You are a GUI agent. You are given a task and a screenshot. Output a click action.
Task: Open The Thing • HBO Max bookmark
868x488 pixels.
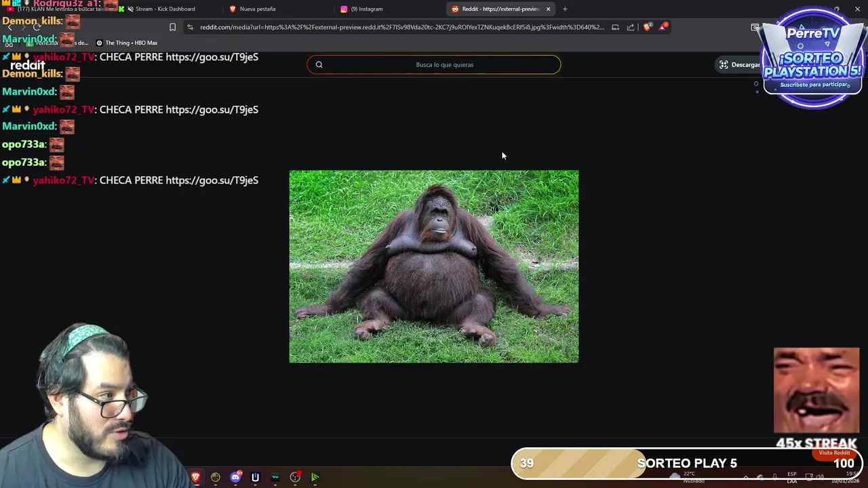point(127,43)
